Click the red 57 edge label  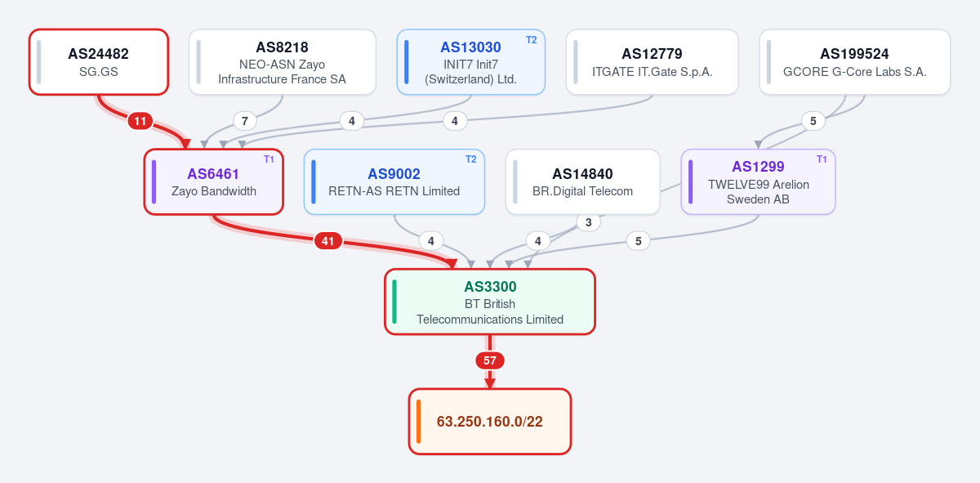(490, 360)
